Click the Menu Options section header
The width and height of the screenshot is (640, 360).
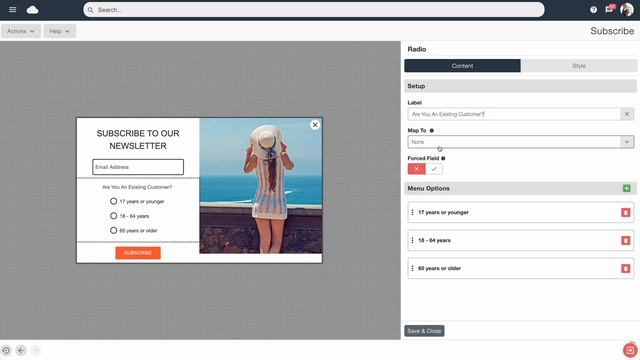tap(520, 188)
